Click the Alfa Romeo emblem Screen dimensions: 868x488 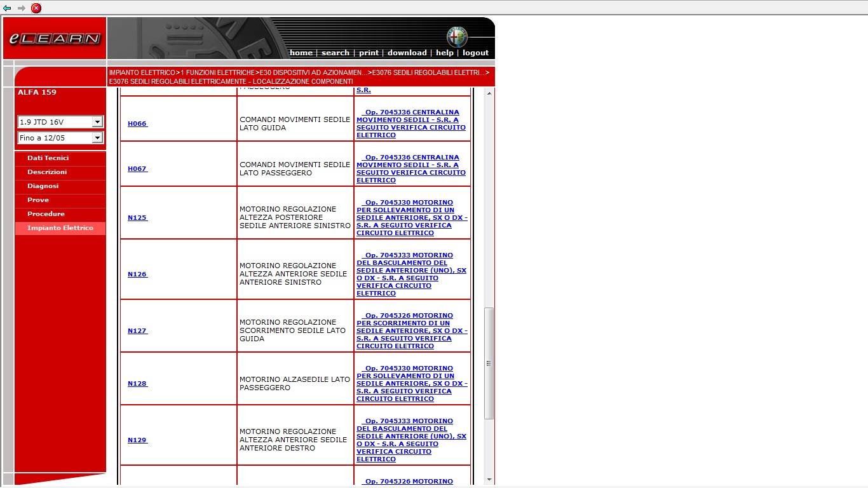[456, 37]
